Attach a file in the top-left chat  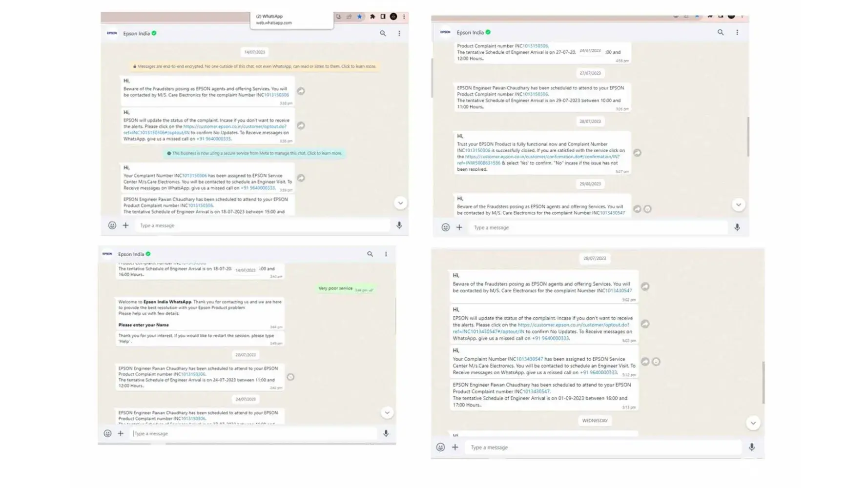125,225
